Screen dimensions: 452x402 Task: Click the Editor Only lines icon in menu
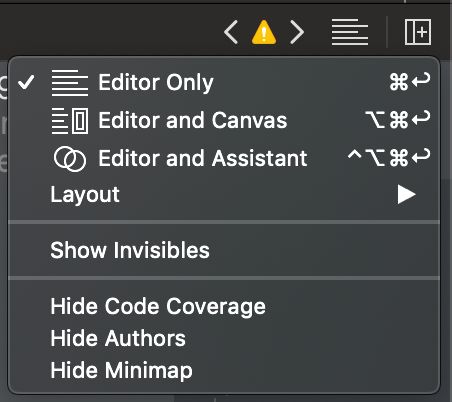tap(70, 83)
